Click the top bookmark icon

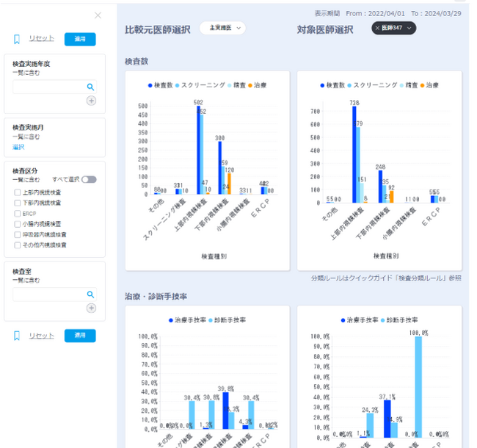(x=17, y=39)
